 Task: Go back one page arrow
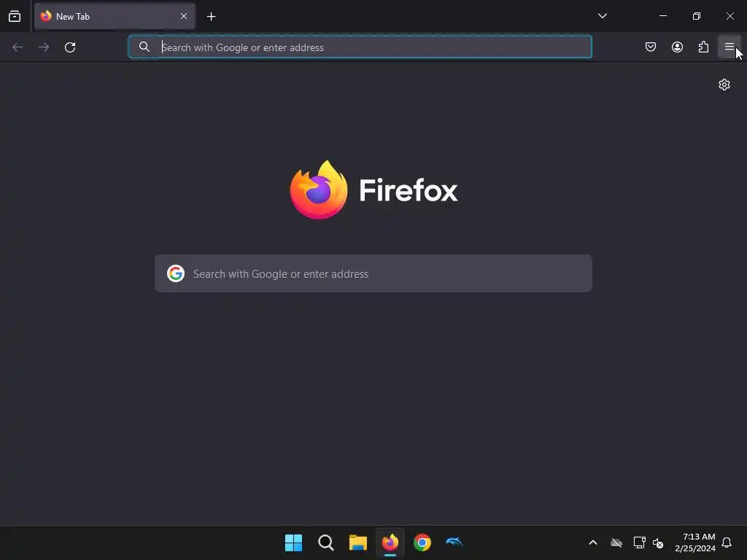(18, 47)
